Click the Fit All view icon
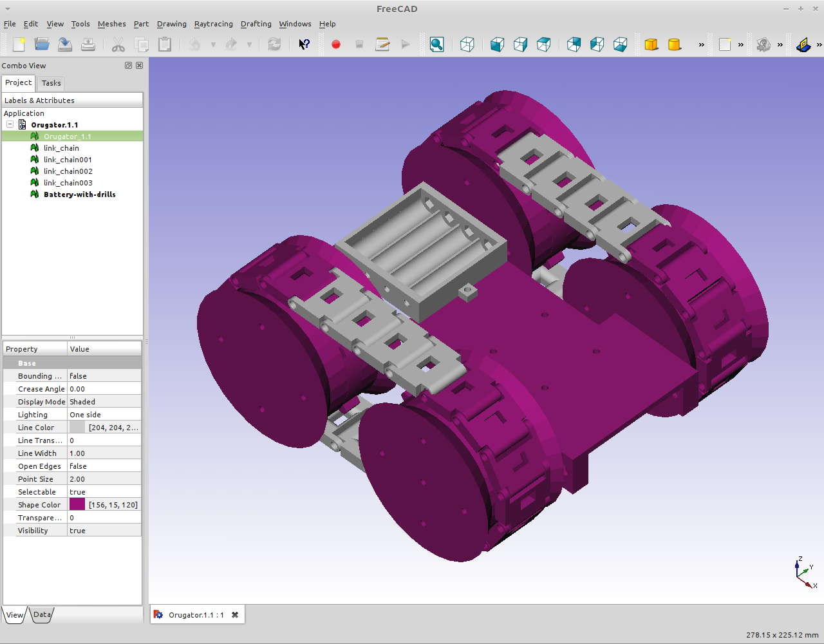 (436, 44)
